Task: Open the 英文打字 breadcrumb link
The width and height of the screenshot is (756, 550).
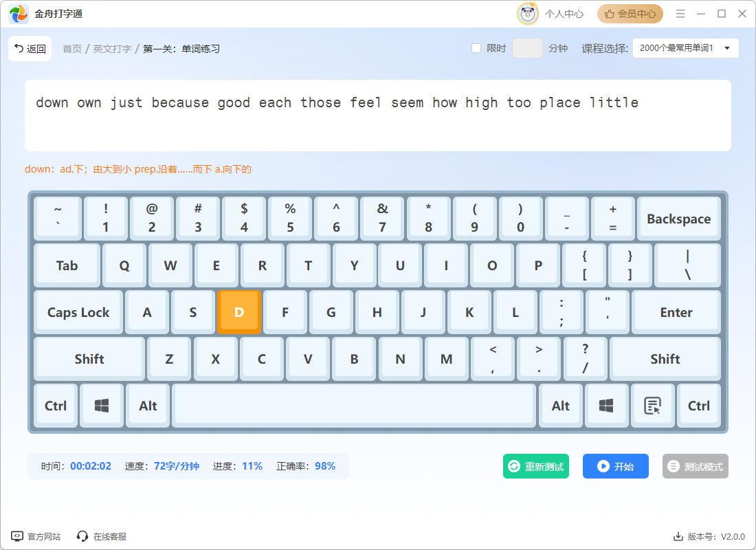Action: pos(112,49)
